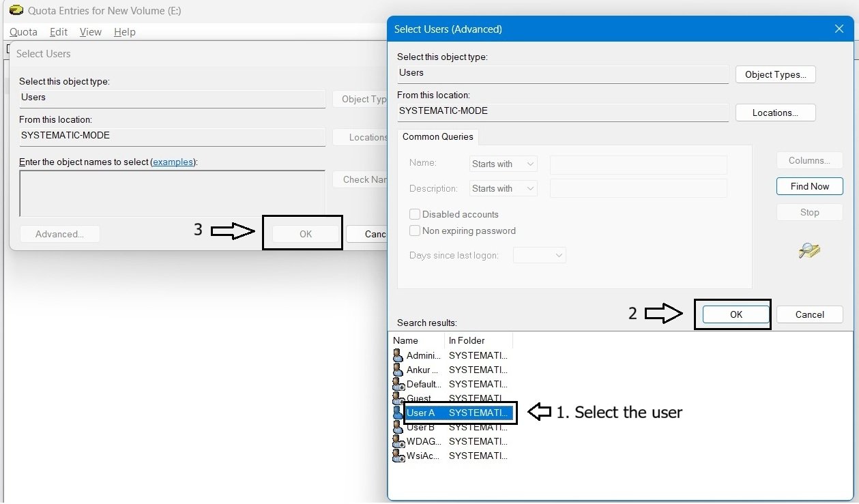Open the Quota menu
Viewport: 859px width, 504px height.
(x=23, y=32)
